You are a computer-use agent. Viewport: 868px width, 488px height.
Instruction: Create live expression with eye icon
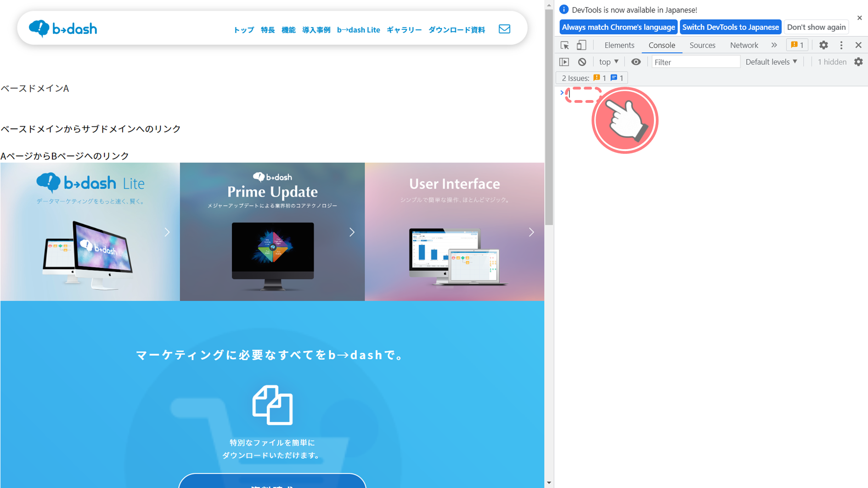click(636, 62)
